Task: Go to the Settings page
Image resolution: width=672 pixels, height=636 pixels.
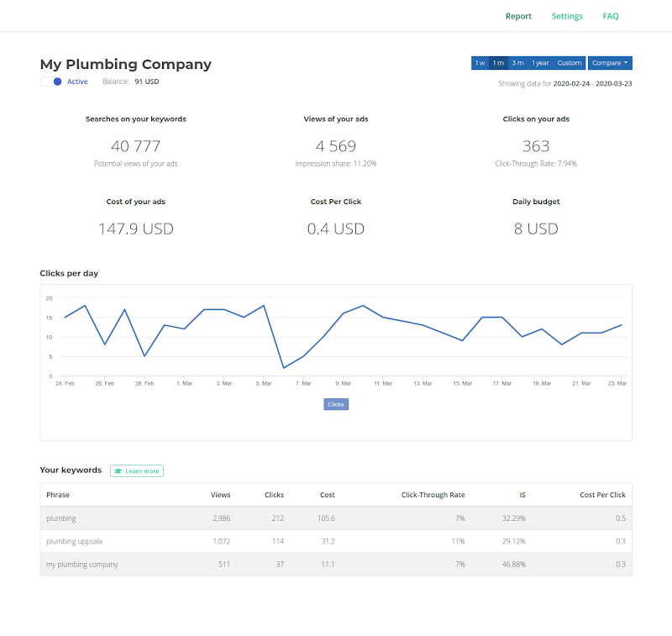Action: 567,16
